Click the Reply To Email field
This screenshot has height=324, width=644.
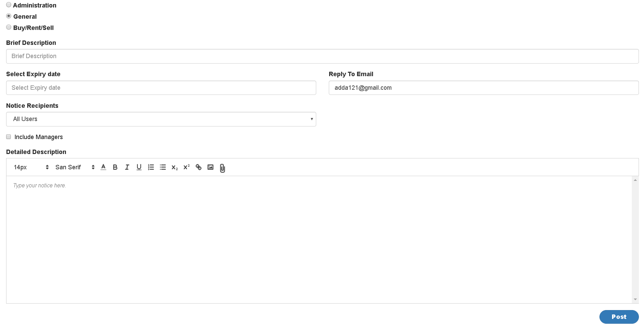click(484, 88)
